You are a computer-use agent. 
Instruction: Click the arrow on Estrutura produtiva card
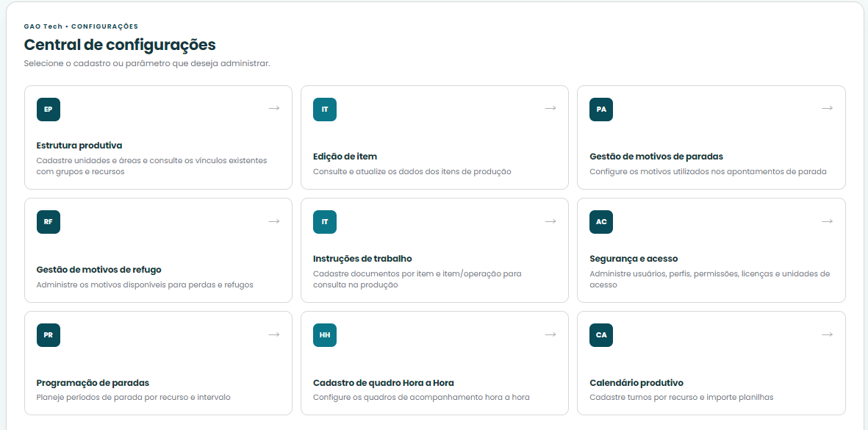tap(274, 109)
